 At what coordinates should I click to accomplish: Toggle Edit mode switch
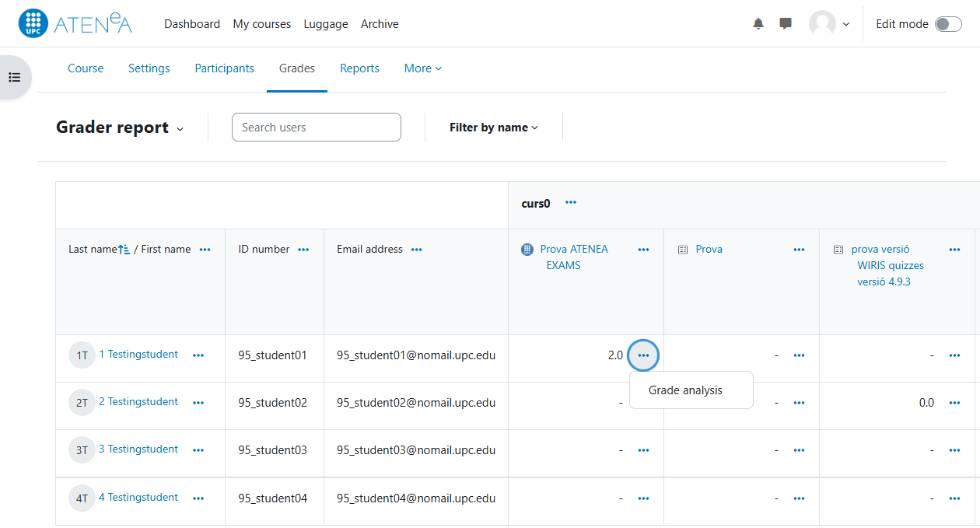point(947,24)
